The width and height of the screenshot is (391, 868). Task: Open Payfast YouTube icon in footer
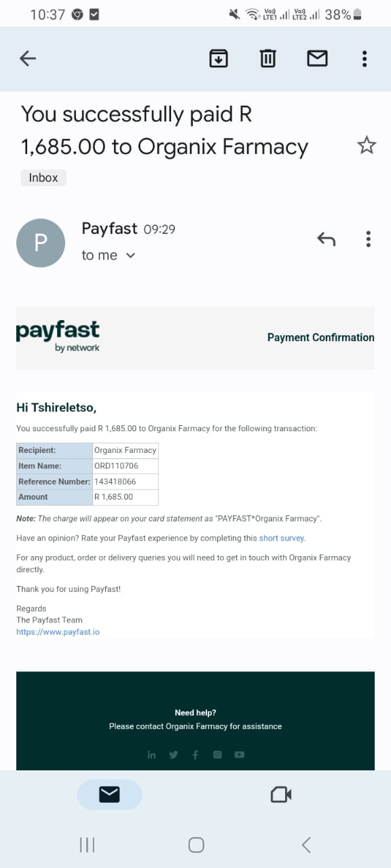(239, 755)
